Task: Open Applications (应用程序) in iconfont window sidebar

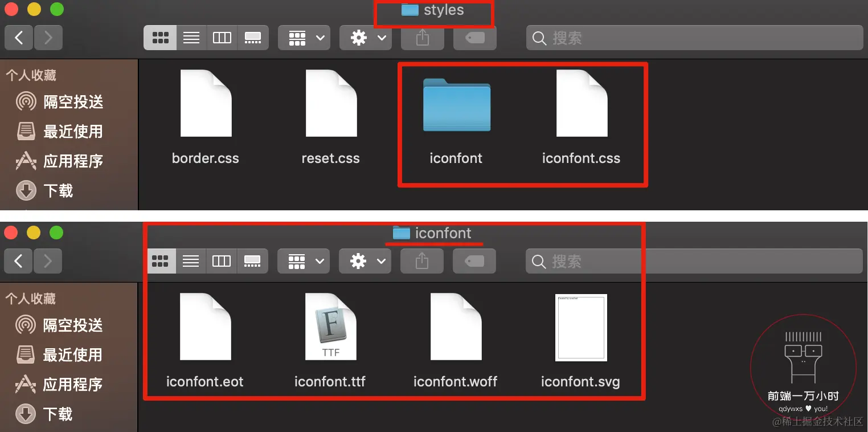Action: click(x=60, y=385)
